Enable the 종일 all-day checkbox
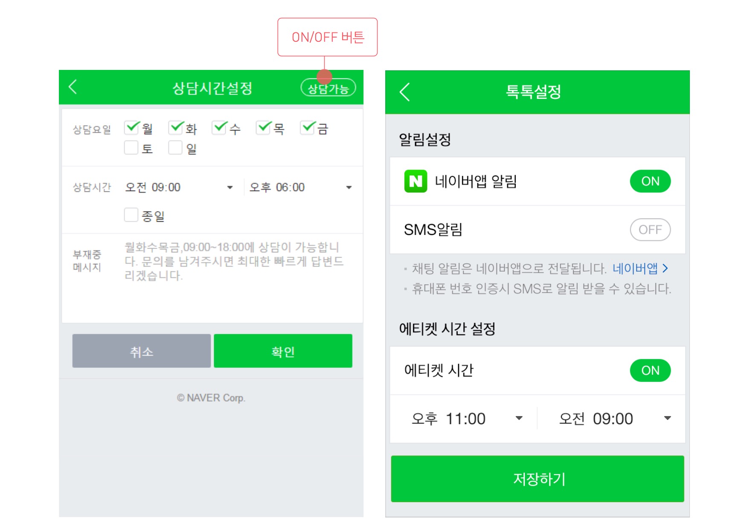Viewport: 756px width, 532px height. click(x=131, y=215)
